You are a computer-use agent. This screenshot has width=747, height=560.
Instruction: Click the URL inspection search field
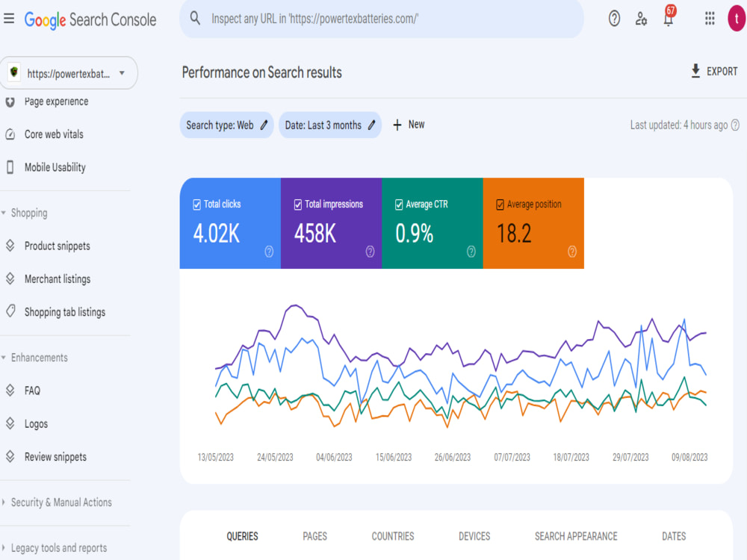click(x=382, y=19)
